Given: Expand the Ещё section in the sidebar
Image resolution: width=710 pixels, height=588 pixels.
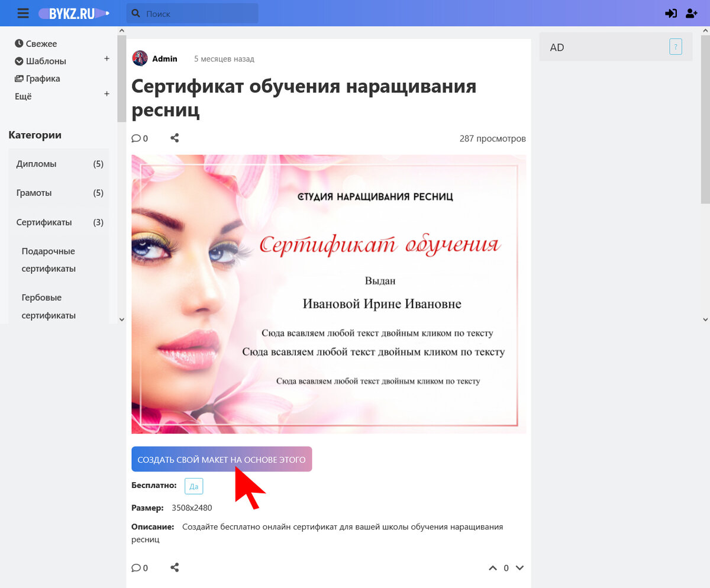Looking at the screenshot, I should pyautogui.click(x=106, y=96).
